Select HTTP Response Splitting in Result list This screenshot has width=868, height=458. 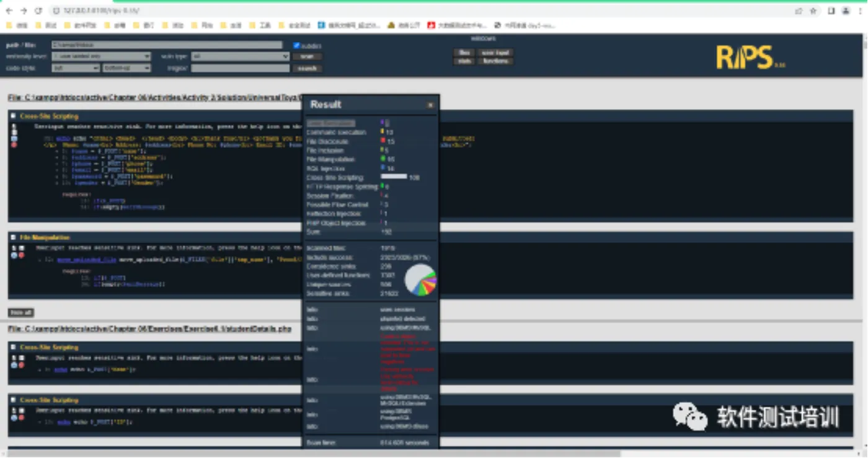coord(342,186)
